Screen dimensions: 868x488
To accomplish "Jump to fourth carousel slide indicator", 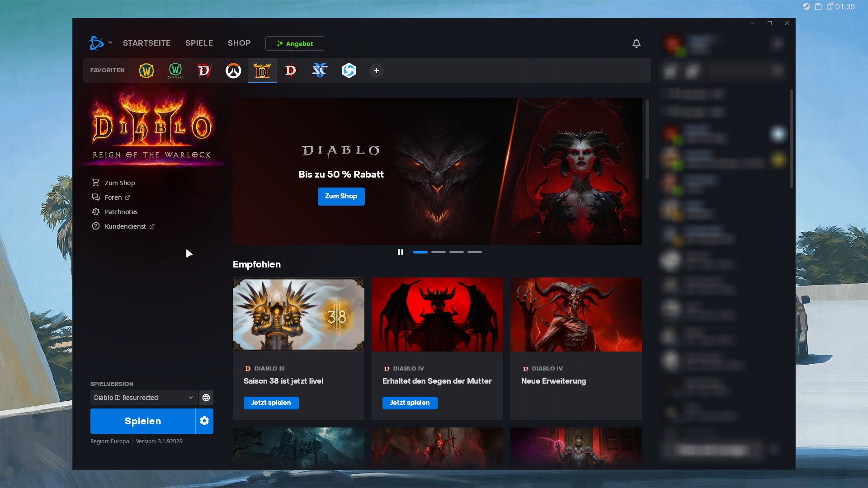I will point(474,252).
